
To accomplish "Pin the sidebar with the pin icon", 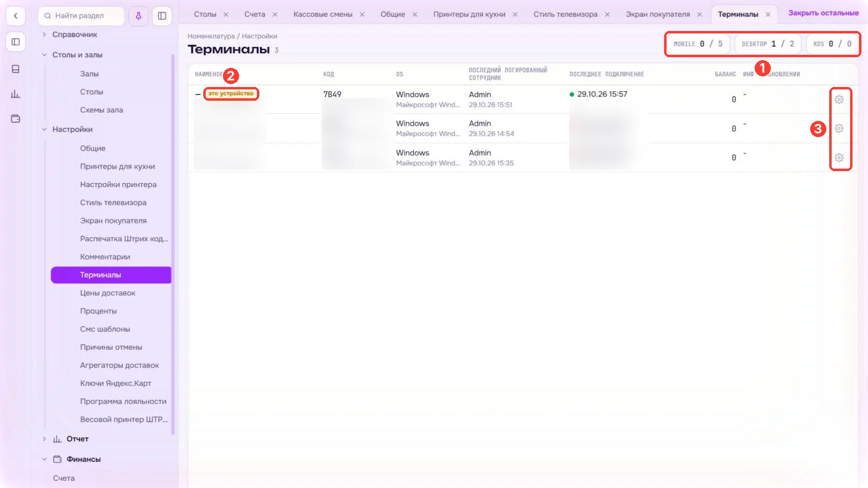I will (x=138, y=16).
